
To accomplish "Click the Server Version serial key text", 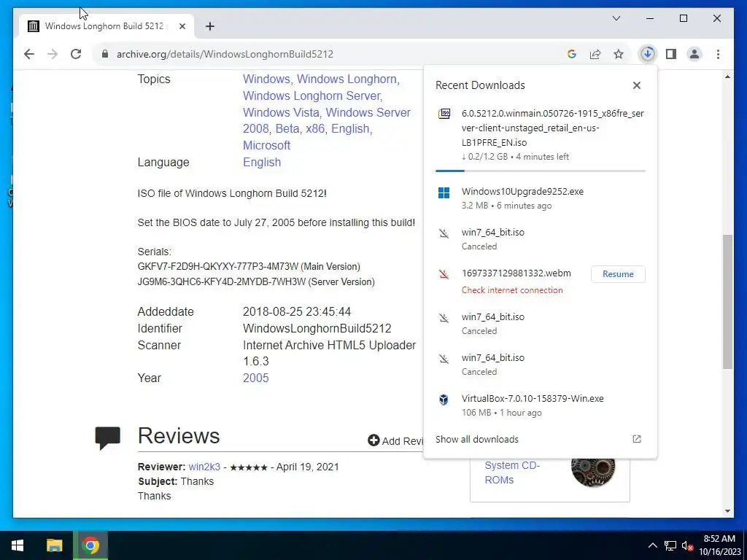I will (x=256, y=282).
